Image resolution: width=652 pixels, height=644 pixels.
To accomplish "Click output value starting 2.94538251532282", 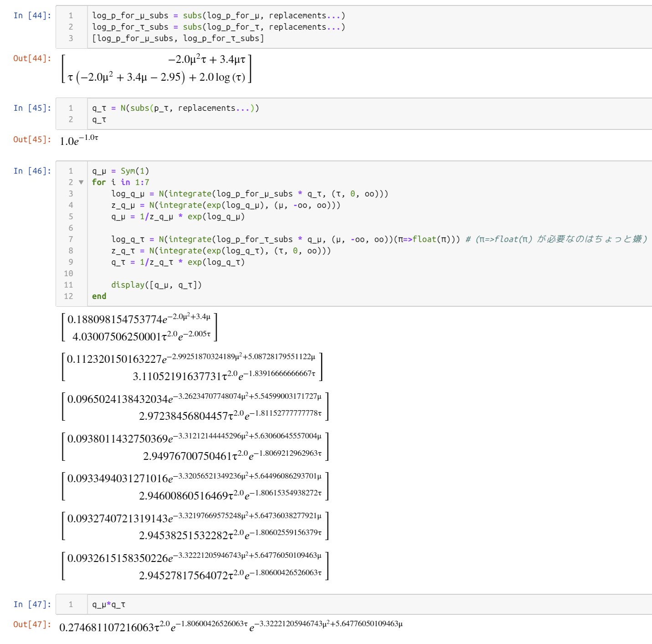I will [x=231, y=535].
